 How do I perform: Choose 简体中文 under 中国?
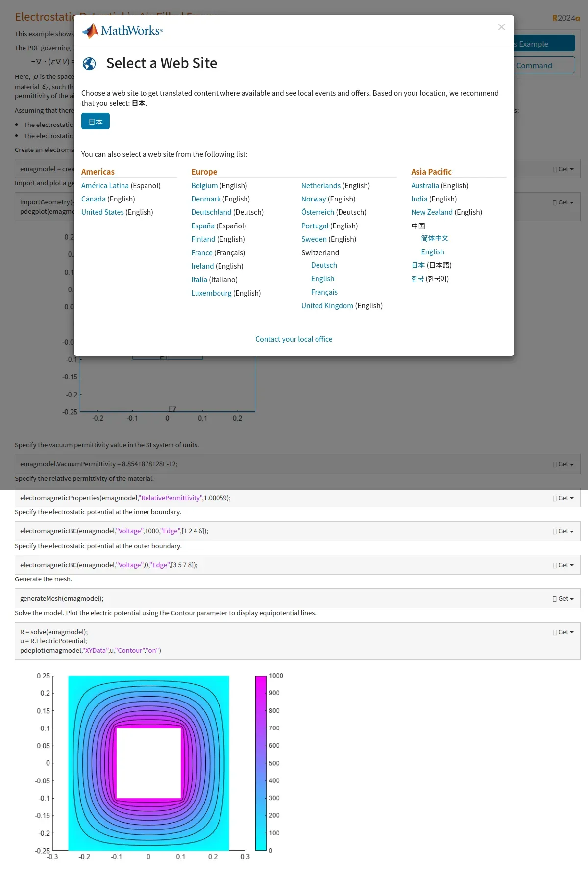click(x=435, y=238)
